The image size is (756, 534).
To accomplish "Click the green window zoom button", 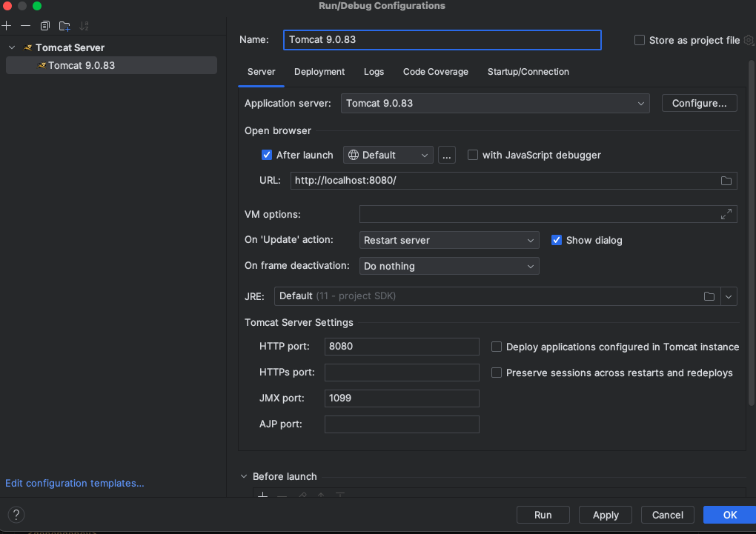I will 37,6.
